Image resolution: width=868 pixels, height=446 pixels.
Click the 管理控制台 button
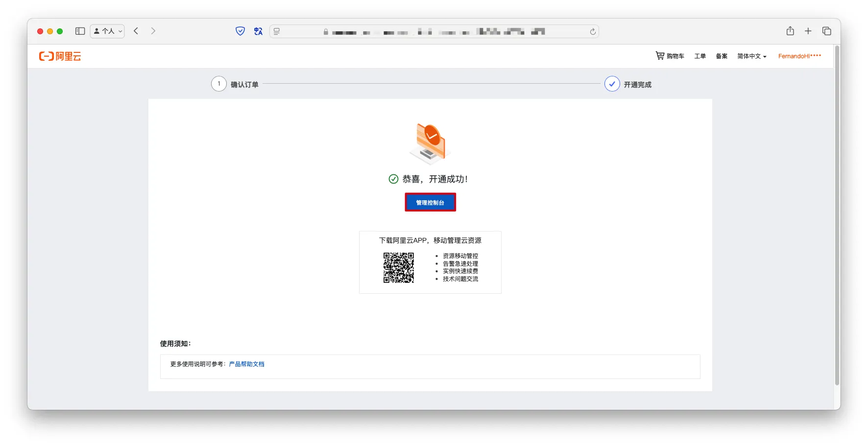(430, 202)
